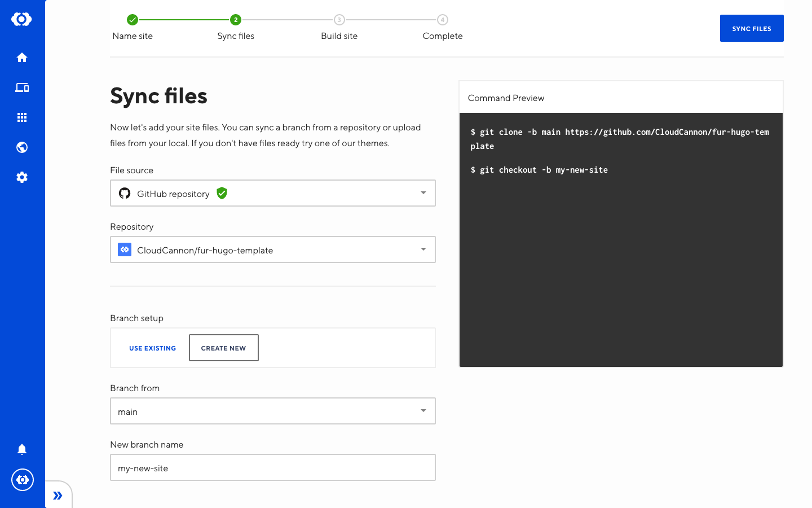
Task: Open the globe Domains icon in sidebar
Action: coord(22,147)
